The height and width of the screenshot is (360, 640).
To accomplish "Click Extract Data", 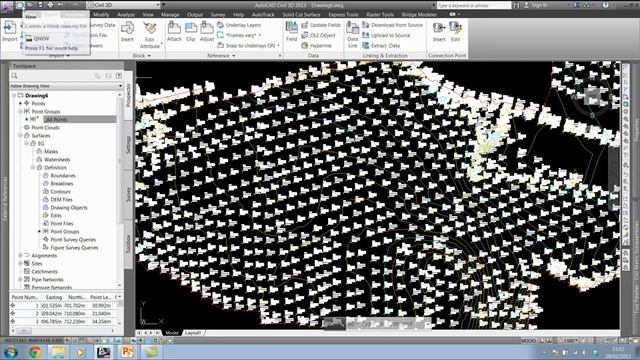I will click(381, 46).
